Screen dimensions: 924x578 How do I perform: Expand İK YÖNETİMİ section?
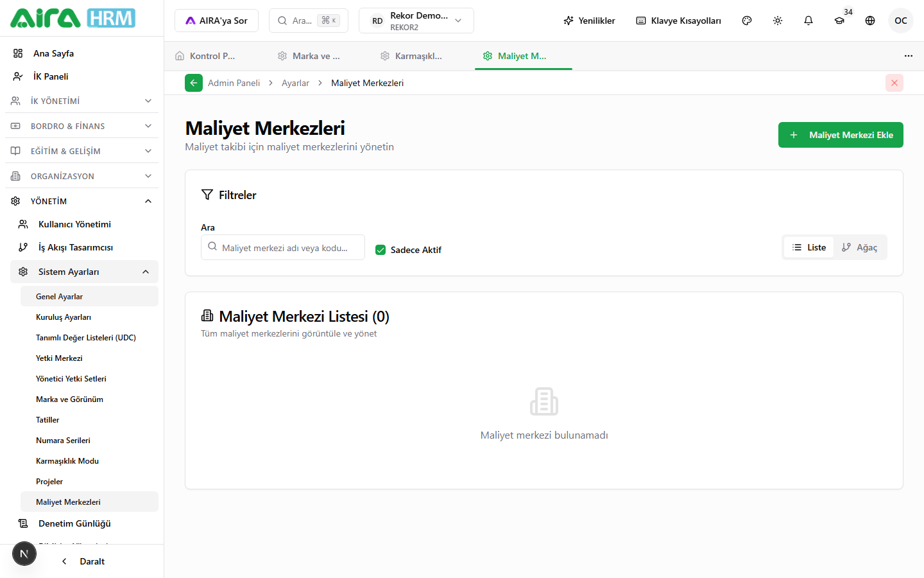[81, 101]
